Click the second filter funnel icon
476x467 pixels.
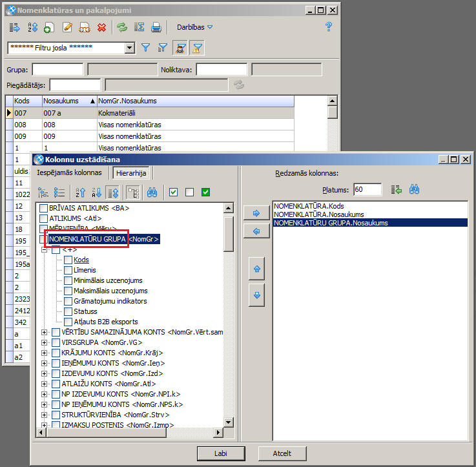(163, 48)
